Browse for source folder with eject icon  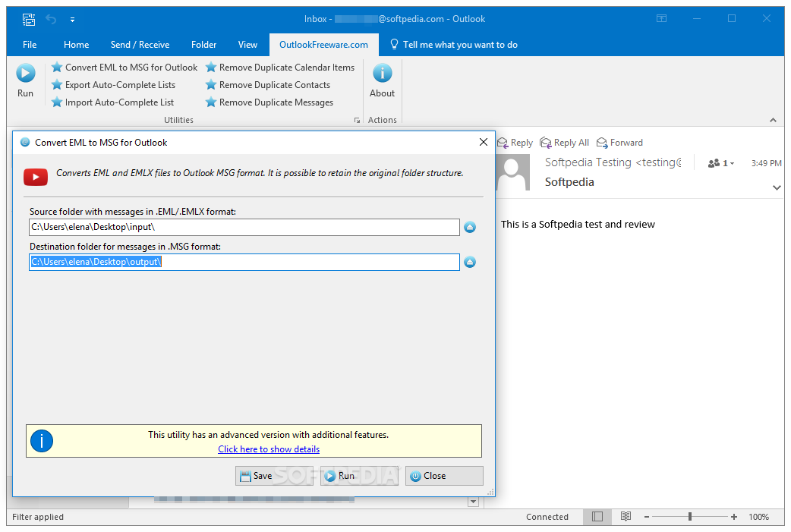(470, 227)
